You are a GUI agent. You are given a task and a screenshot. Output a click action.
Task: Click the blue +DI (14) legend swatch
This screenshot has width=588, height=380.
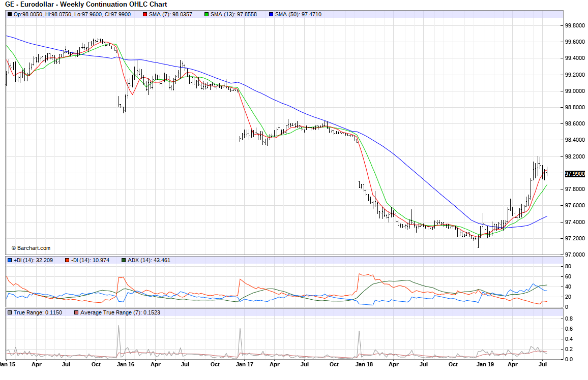[x=10, y=260]
